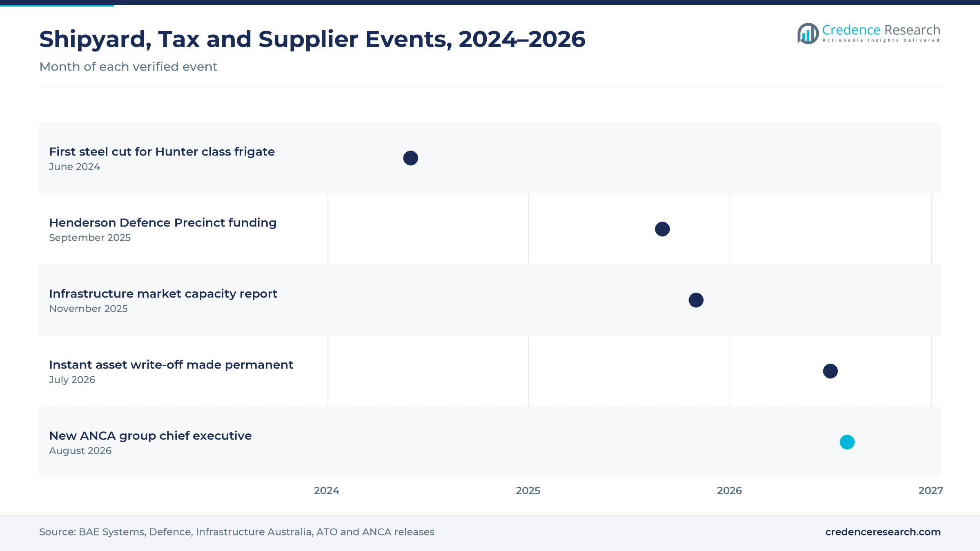The height and width of the screenshot is (551, 980).
Task: Select the September 2025 Henderson funding marker
Action: [662, 229]
